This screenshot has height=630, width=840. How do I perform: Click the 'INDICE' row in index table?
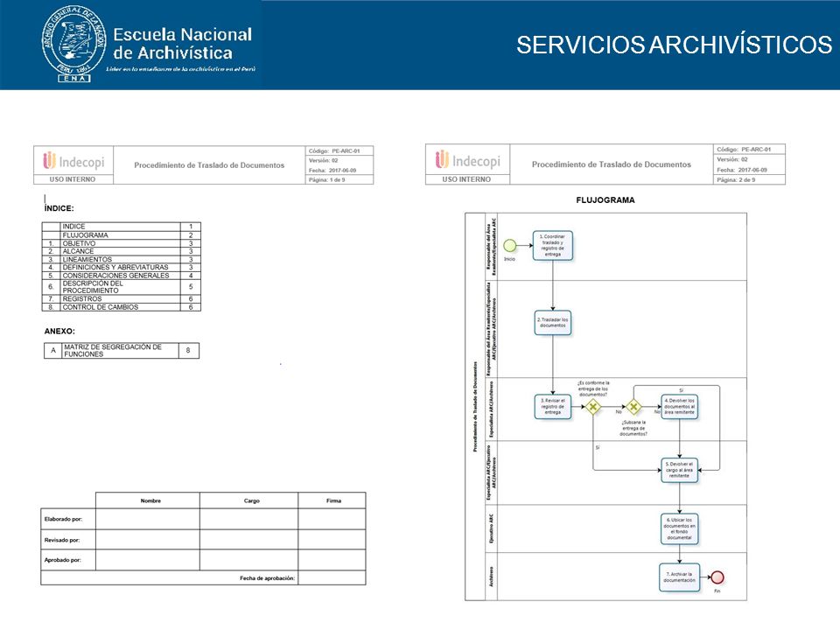tap(121, 227)
